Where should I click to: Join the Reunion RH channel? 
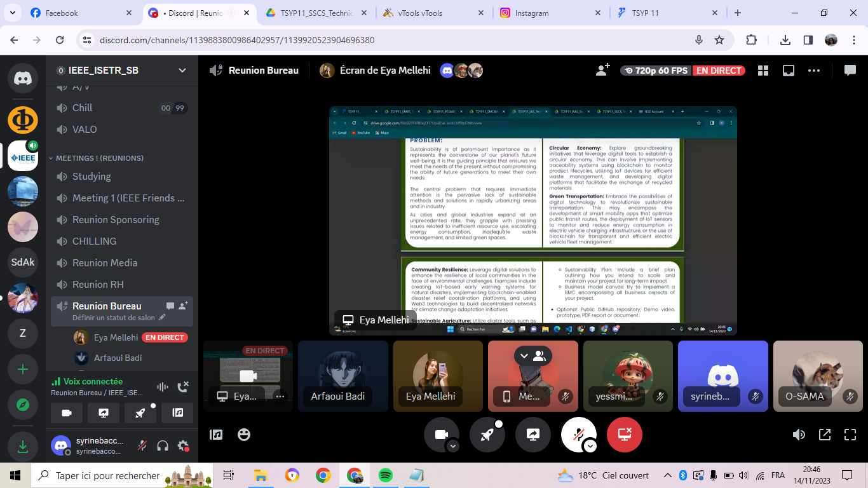(x=122, y=285)
